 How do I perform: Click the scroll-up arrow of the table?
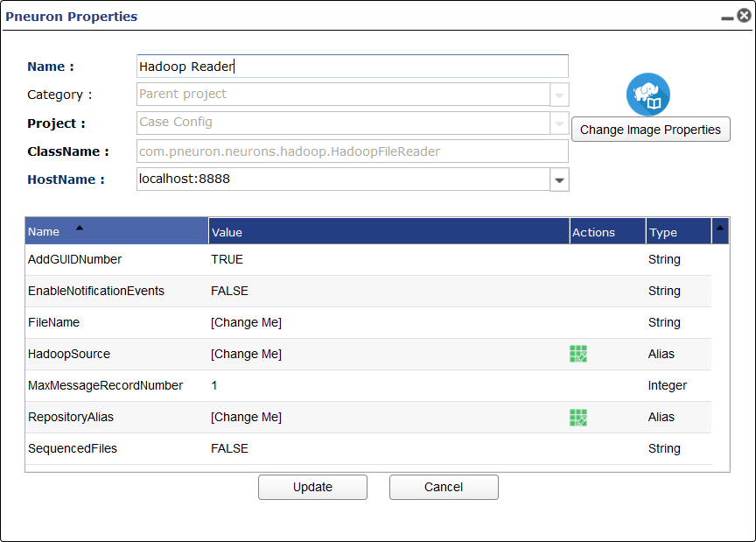pos(720,229)
